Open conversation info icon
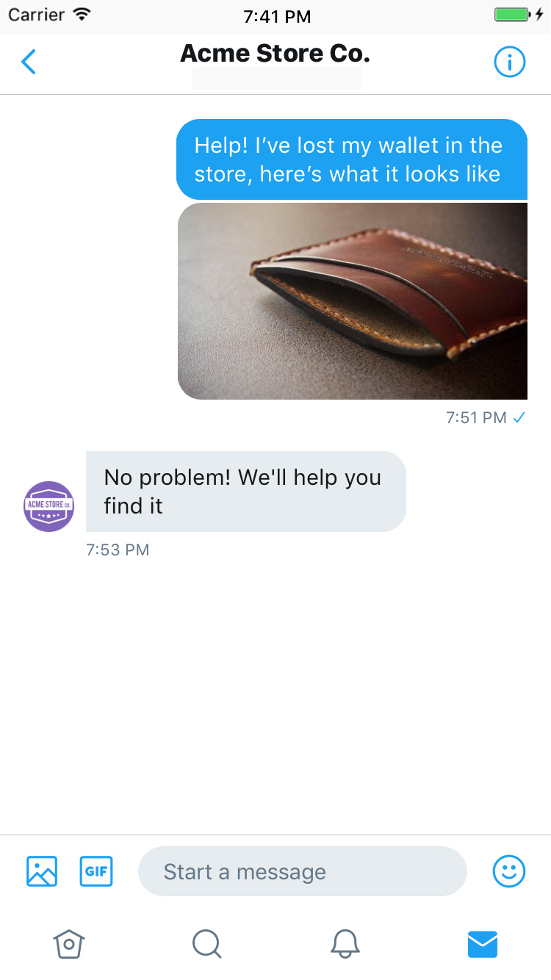The image size is (551, 980). tap(509, 62)
